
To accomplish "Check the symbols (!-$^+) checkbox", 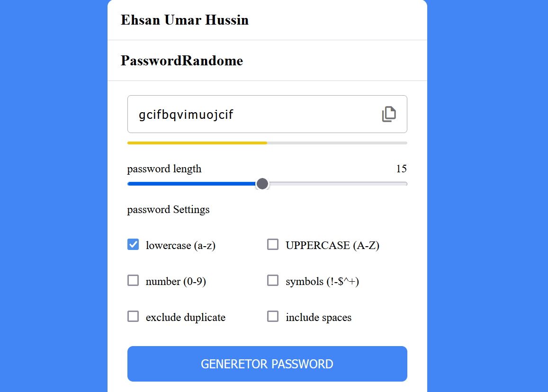I will pos(273,280).
